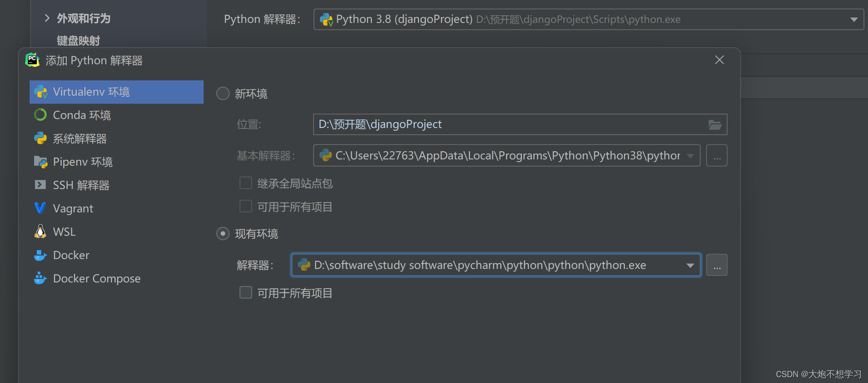Click the 位置 path input field
Viewport: 868px width, 383px height.
click(520, 124)
